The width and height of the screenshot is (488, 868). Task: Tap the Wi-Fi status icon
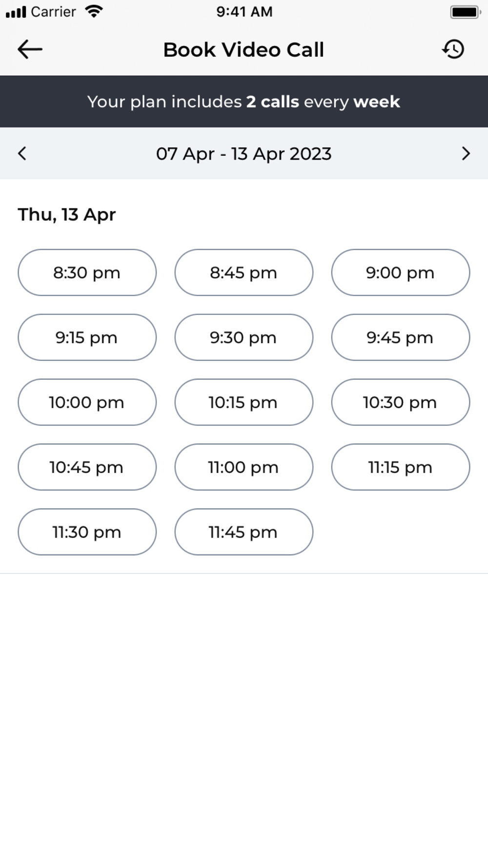click(93, 11)
